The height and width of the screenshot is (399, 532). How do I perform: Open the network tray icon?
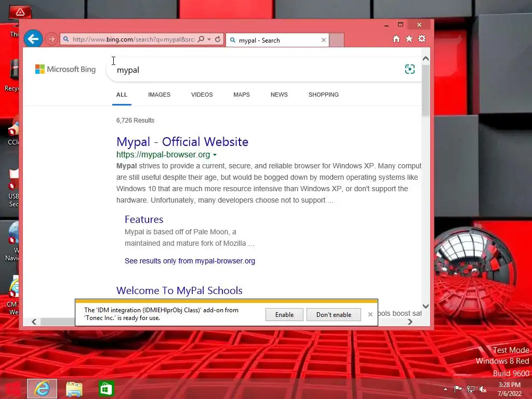[x=471, y=389]
